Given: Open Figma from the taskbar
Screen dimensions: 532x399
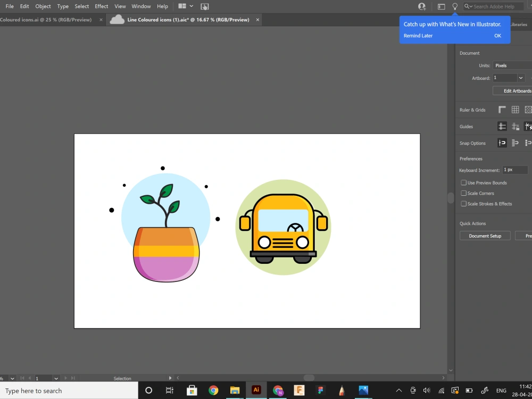Looking at the screenshot, I should click(320, 390).
